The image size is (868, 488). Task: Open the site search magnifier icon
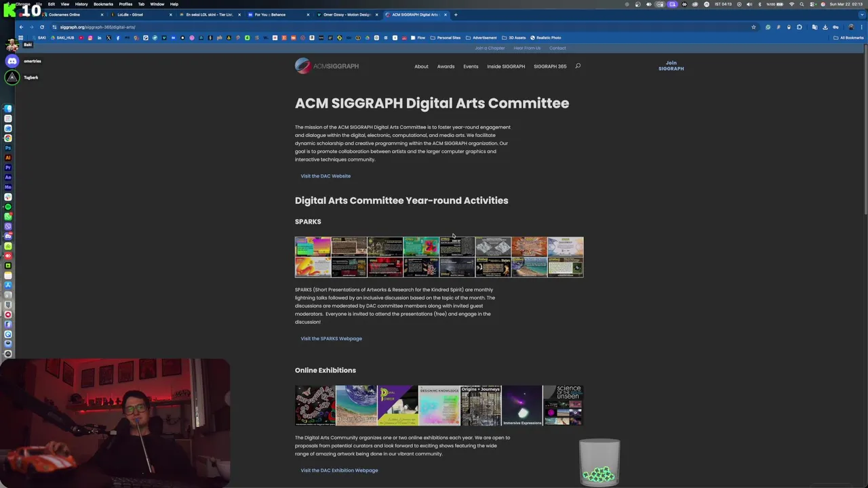pos(578,66)
